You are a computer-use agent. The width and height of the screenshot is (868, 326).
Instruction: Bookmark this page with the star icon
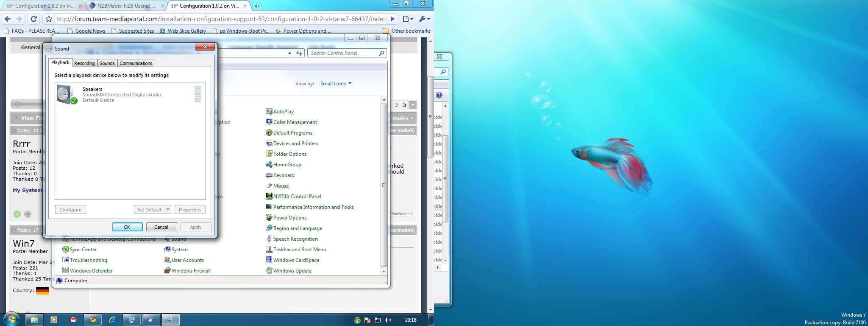pos(49,19)
